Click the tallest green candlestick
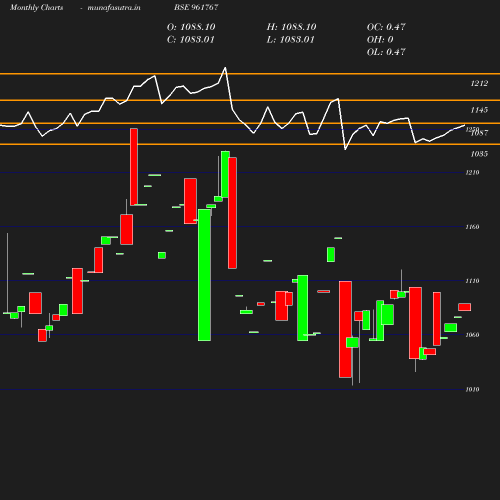 click(204, 275)
